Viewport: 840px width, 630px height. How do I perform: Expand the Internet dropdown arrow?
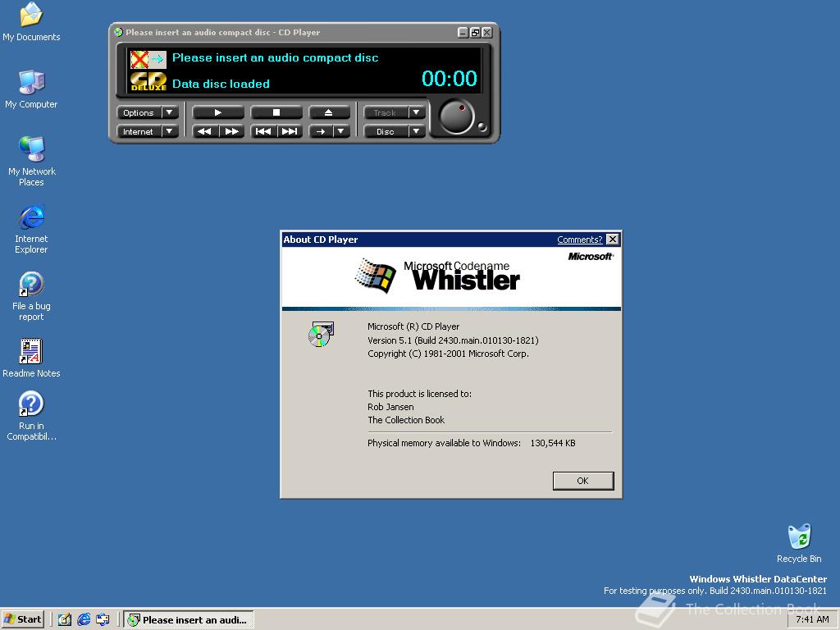click(170, 131)
